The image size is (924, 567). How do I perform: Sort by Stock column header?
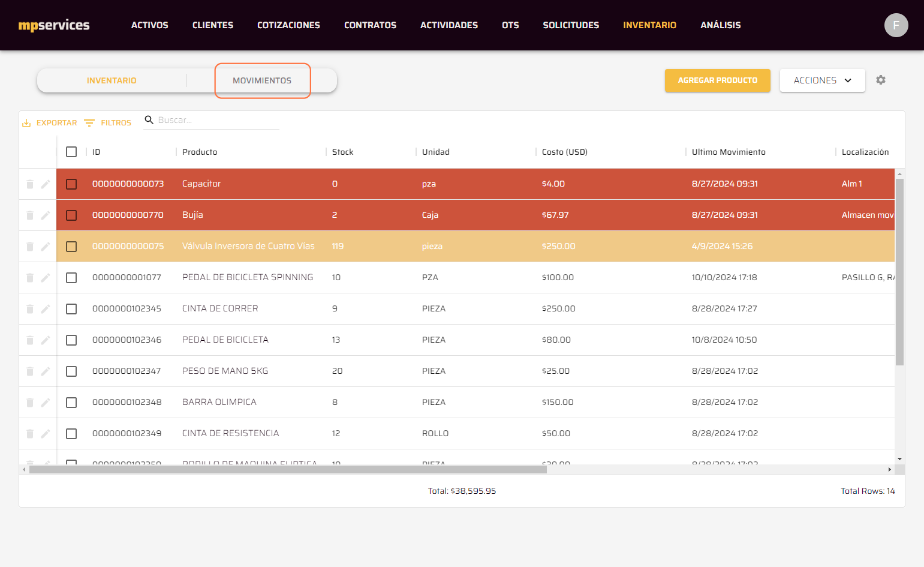tap(343, 152)
